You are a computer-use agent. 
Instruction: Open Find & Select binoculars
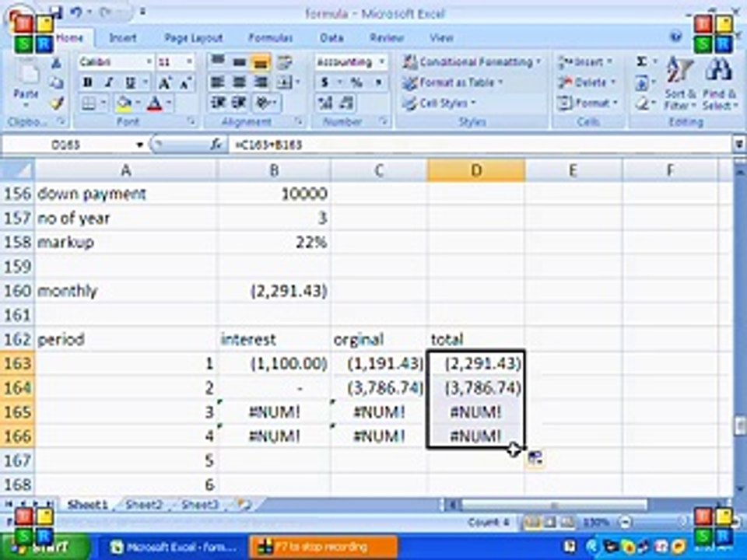tap(718, 83)
